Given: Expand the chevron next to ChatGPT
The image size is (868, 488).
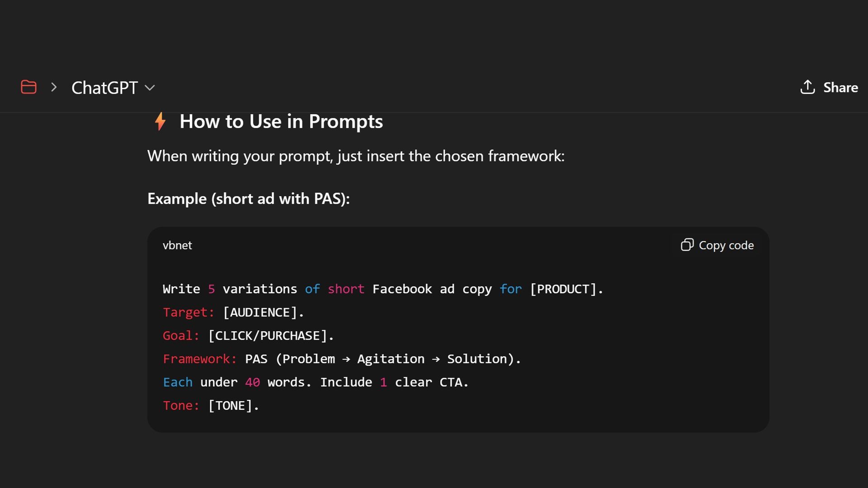Looking at the screenshot, I should click(150, 88).
